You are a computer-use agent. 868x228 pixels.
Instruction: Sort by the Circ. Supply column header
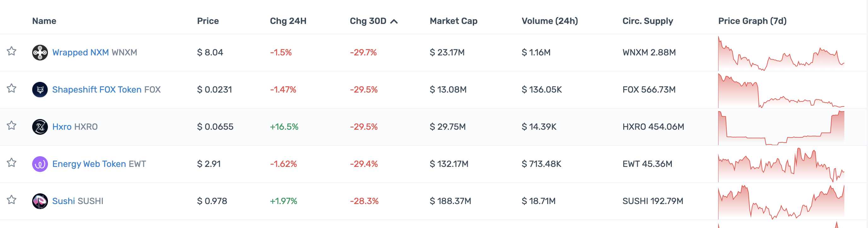point(647,21)
